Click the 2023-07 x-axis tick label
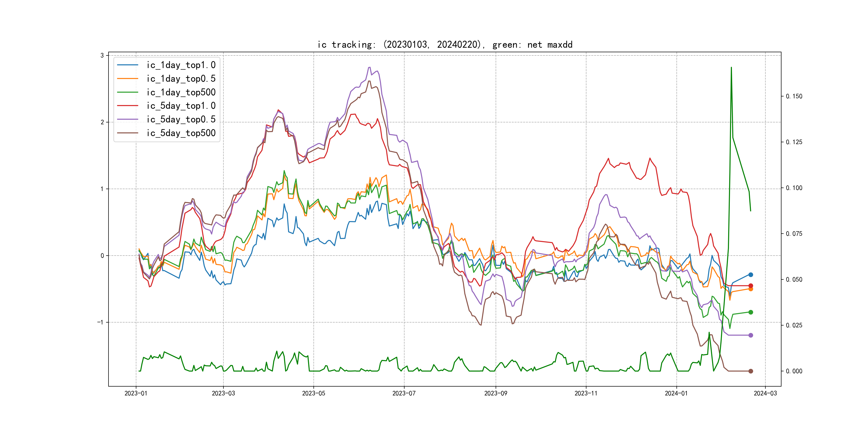Image resolution: width=868 pixels, height=434 pixels. [x=404, y=393]
